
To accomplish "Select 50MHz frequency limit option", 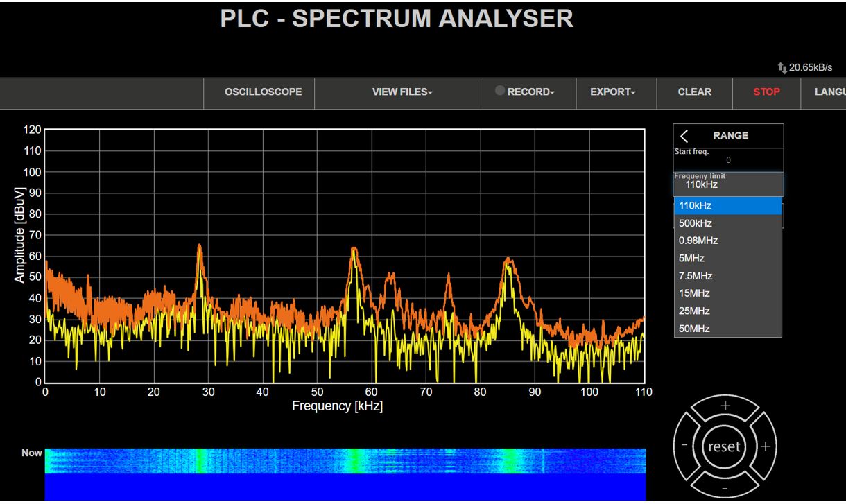I will click(727, 329).
